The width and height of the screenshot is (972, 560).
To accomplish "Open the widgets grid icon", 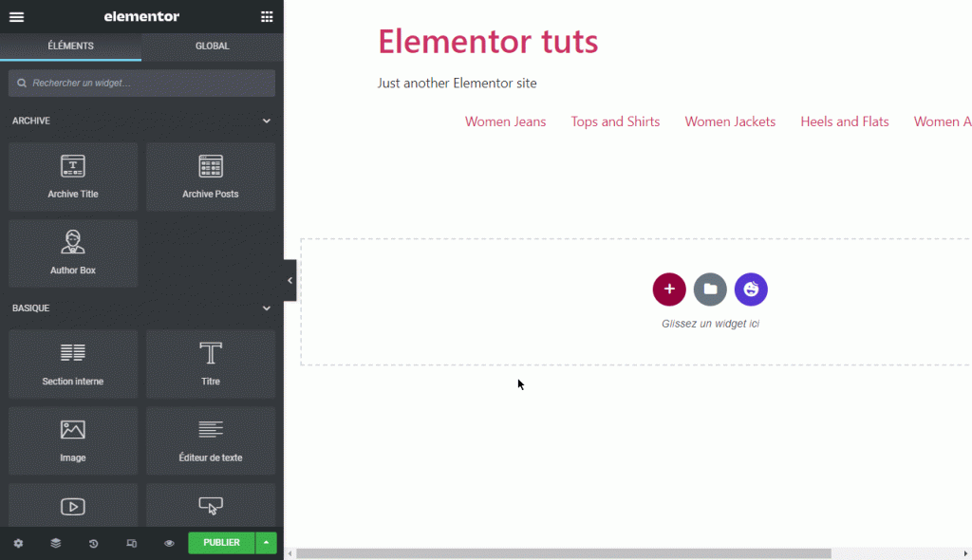I will point(267,17).
